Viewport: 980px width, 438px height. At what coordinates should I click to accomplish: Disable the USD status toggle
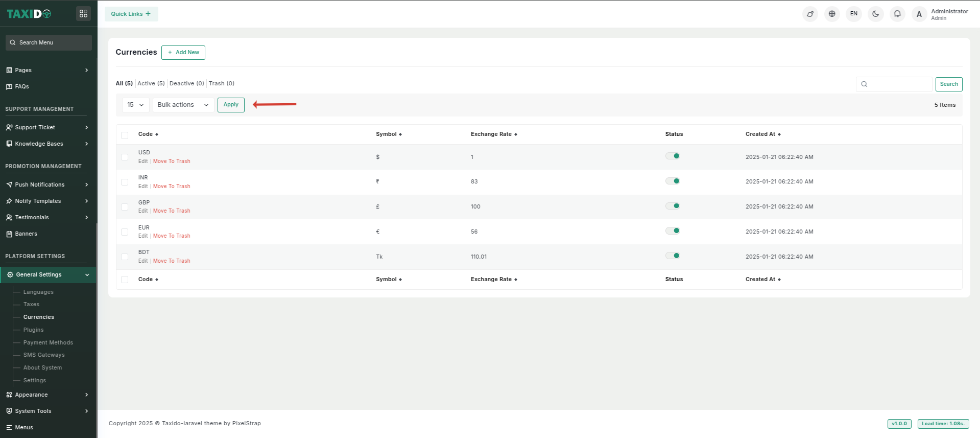673,156
